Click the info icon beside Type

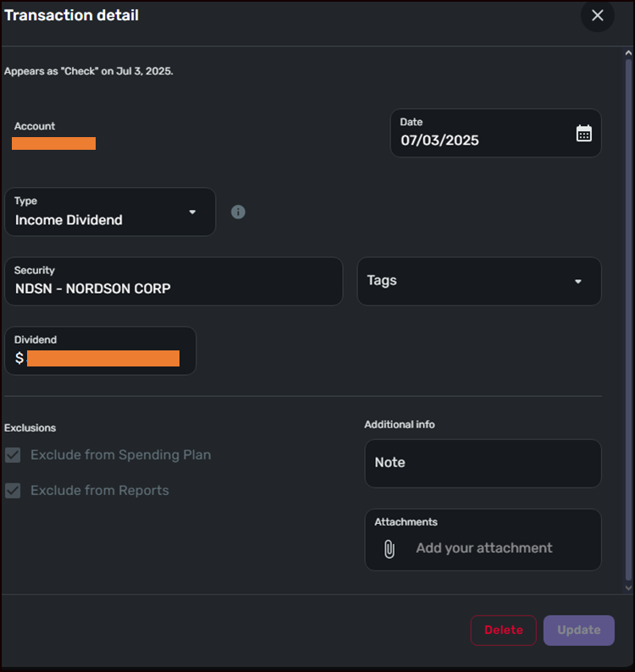[x=238, y=212]
